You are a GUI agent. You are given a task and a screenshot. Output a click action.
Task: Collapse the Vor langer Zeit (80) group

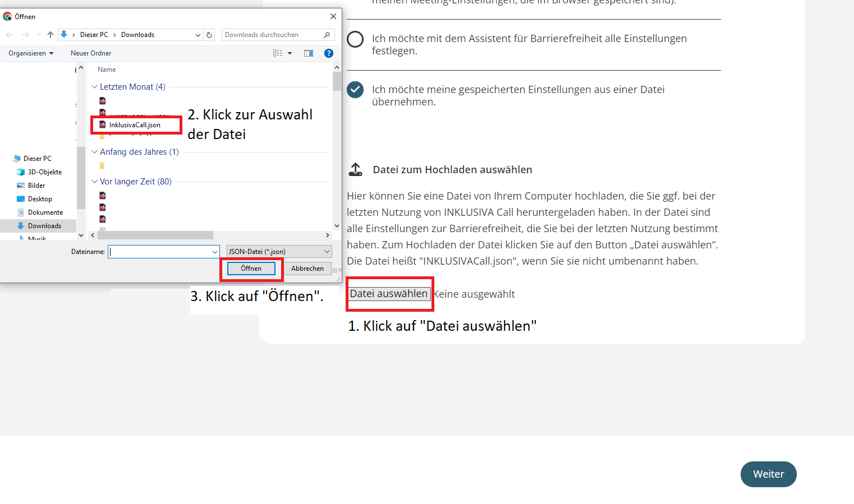[x=94, y=182]
